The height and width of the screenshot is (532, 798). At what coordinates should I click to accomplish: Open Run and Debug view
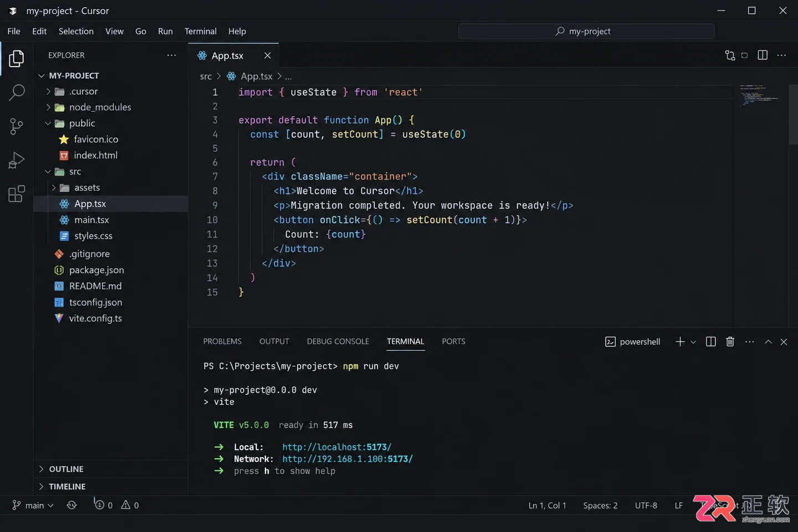[x=17, y=160]
